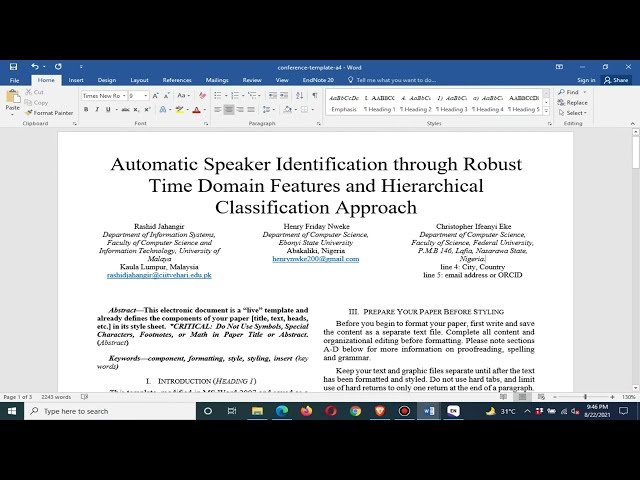This screenshot has height=480, width=640.
Task: Open the File menu
Action: pos(14,80)
